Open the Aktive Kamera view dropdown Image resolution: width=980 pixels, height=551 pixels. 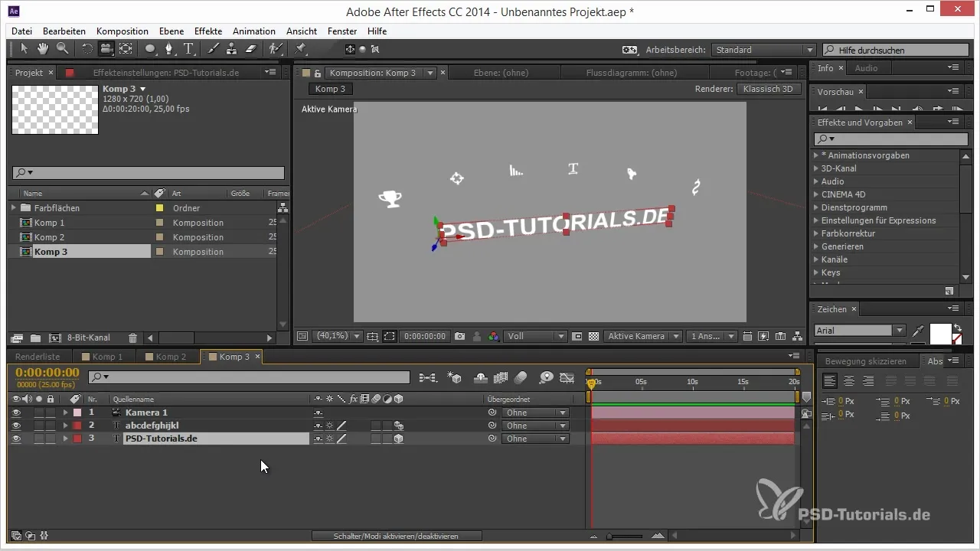[x=644, y=336]
